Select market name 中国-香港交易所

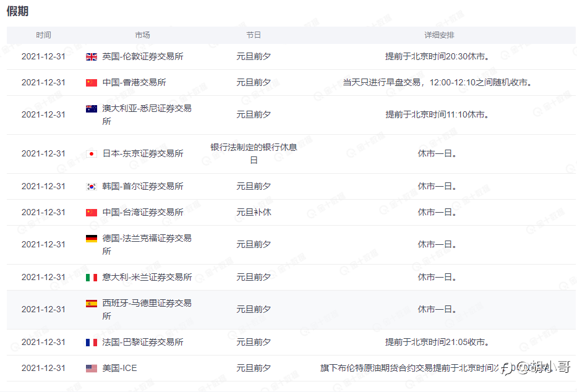134,82
